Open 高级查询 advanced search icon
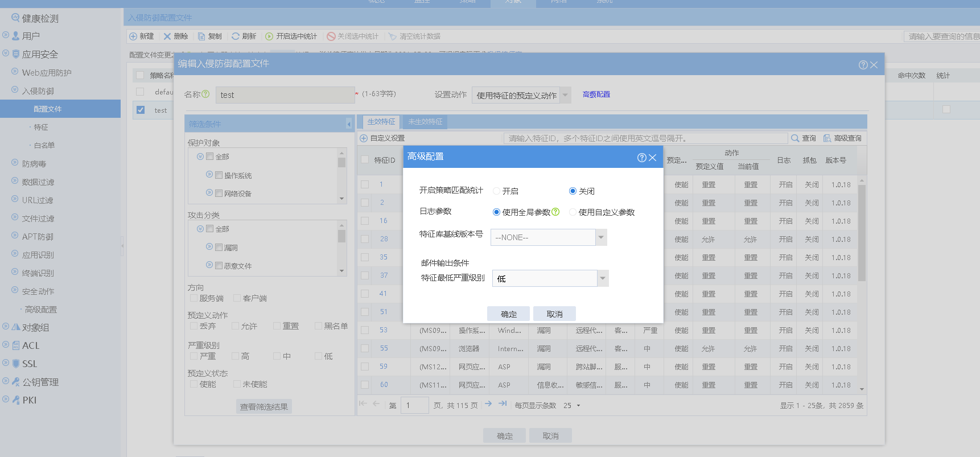Viewport: 980px width, 457px height. point(827,138)
